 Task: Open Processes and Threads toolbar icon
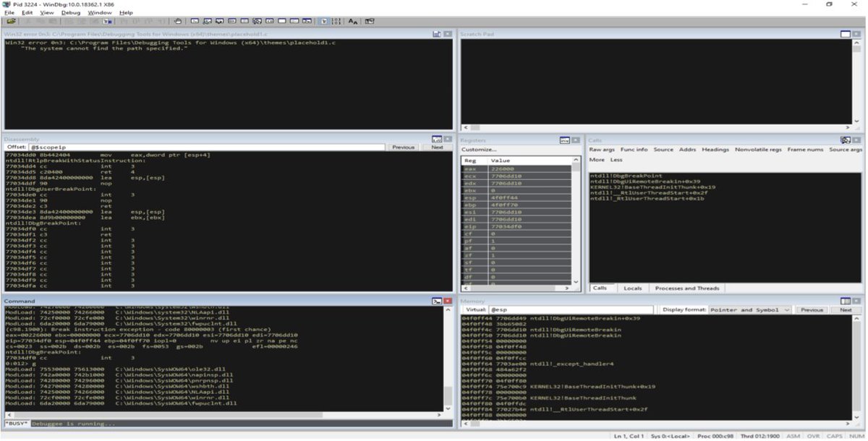tap(294, 22)
